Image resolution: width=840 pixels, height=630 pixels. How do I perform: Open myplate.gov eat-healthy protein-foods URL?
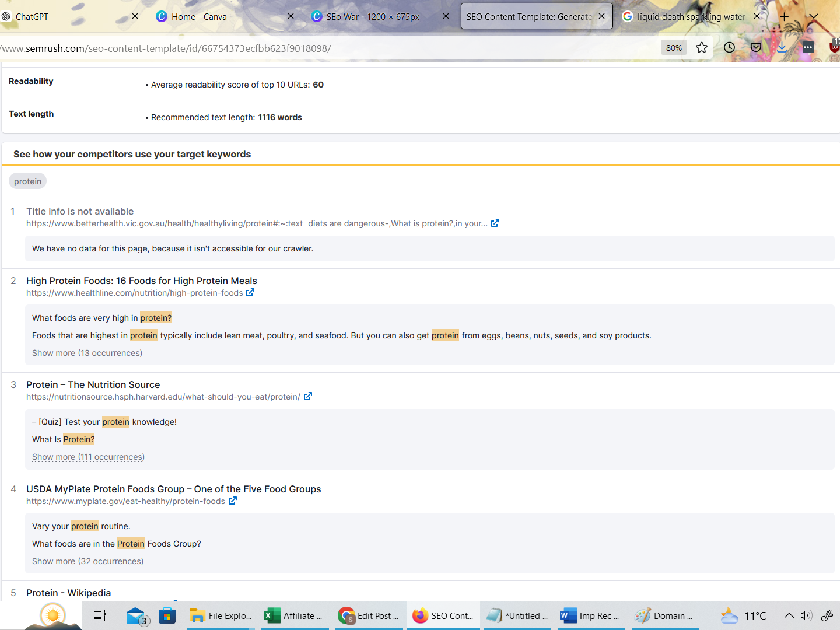[125, 501]
